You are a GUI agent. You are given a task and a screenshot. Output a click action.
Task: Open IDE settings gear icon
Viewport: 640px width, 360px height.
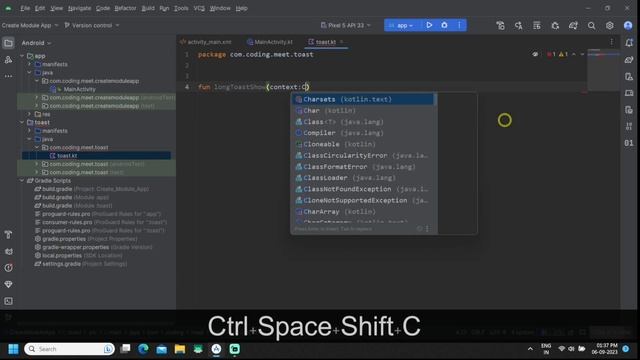(x=609, y=26)
